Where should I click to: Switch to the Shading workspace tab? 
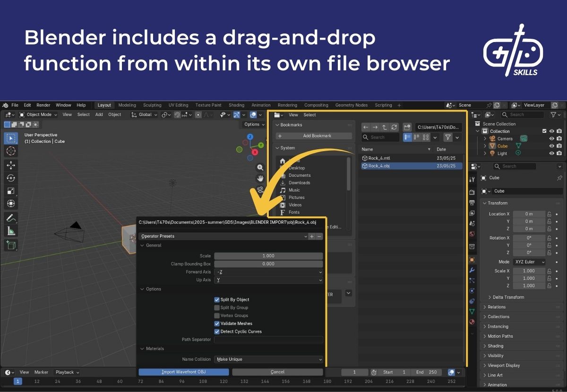tap(236, 105)
